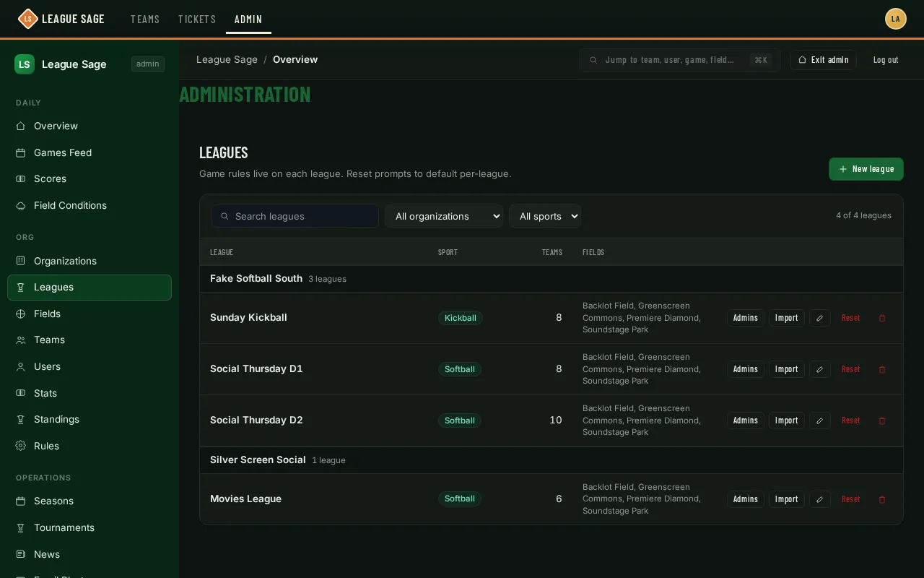Open Stats in the sidebar
Viewport: 924px width, 578px height.
coord(90,393)
